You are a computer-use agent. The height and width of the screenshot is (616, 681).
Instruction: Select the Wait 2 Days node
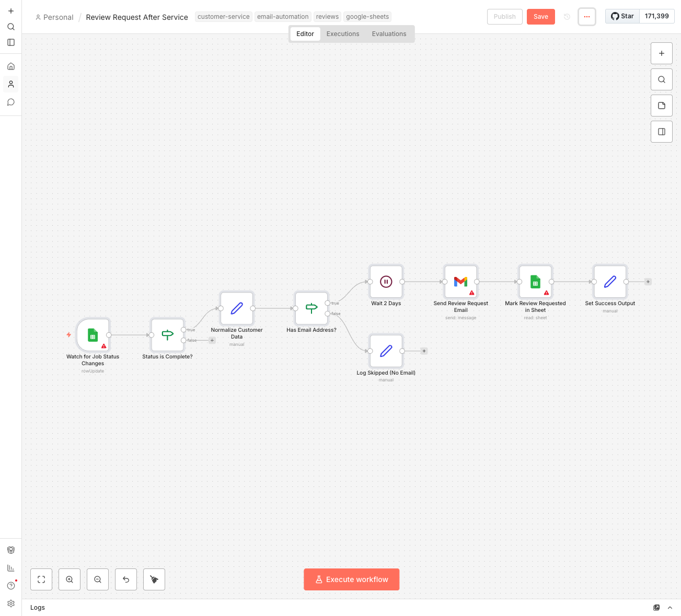coord(386,282)
